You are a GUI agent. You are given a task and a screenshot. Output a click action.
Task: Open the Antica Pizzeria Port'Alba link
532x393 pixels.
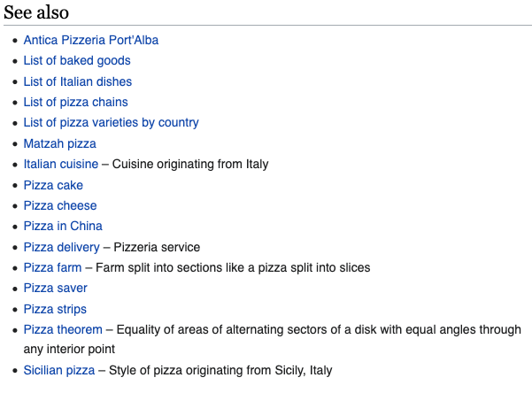(x=91, y=40)
